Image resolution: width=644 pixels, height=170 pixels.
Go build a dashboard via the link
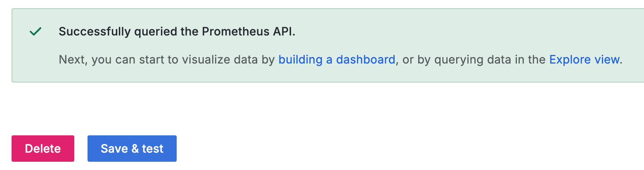pyautogui.click(x=337, y=59)
